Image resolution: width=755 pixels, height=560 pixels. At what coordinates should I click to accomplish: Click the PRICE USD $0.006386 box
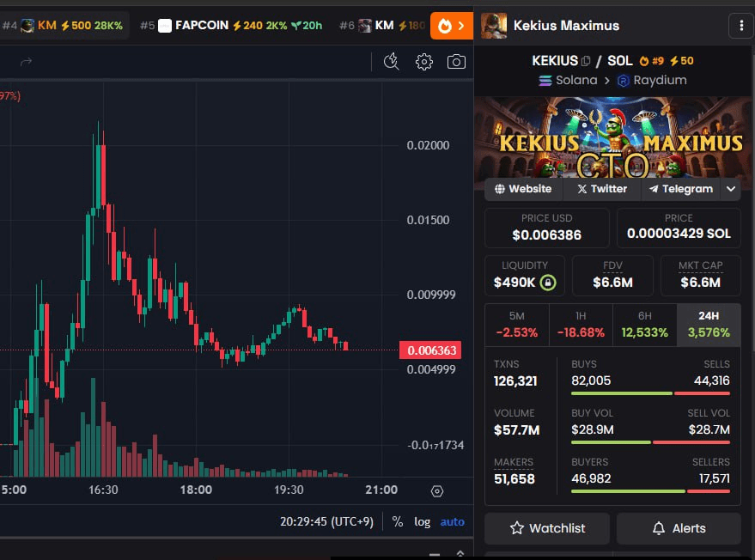(x=547, y=228)
